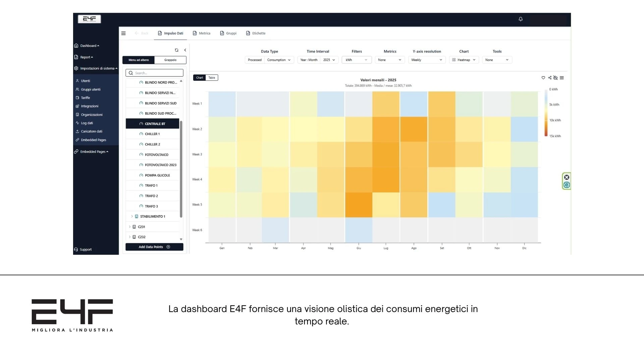Open the 2025 year dropdown
The height and width of the screenshot is (362, 644).
coord(329,60)
